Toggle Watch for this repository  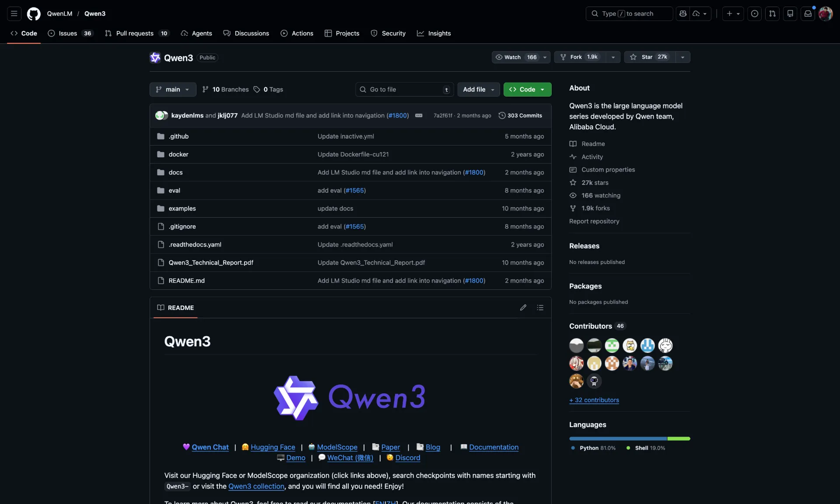click(x=515, y=57)
